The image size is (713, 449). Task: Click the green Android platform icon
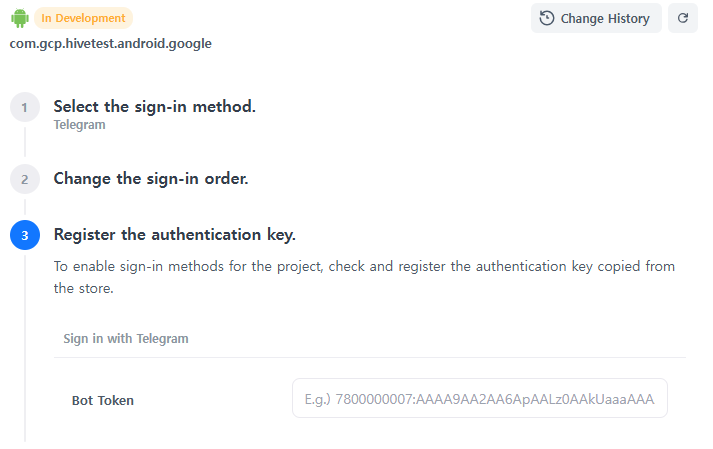tap(19, 18)
